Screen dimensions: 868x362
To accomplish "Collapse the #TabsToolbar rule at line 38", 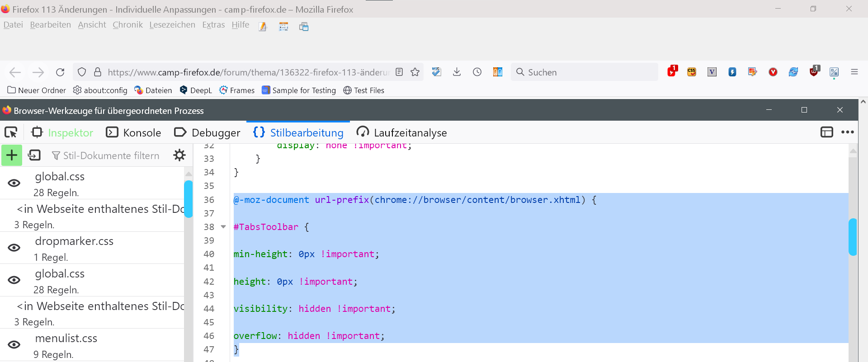I will [x=223, y=227].
